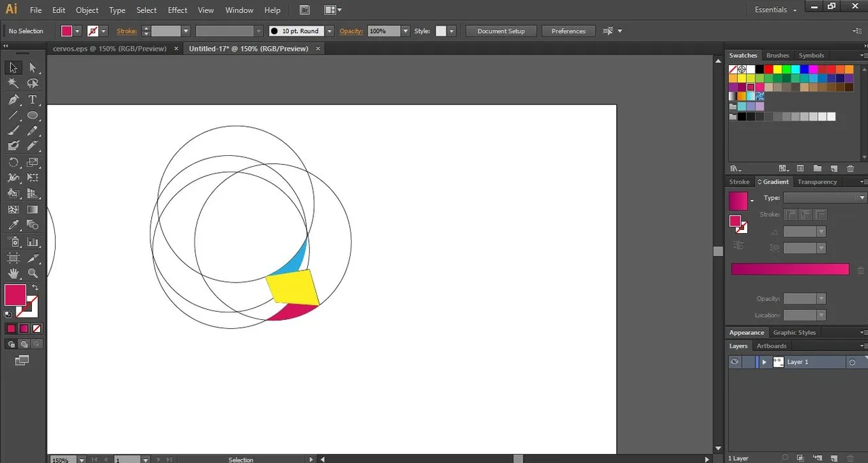The image size is (868, 463).
Task: Expand Layer 1 contents
Action: tap(764, 362)
